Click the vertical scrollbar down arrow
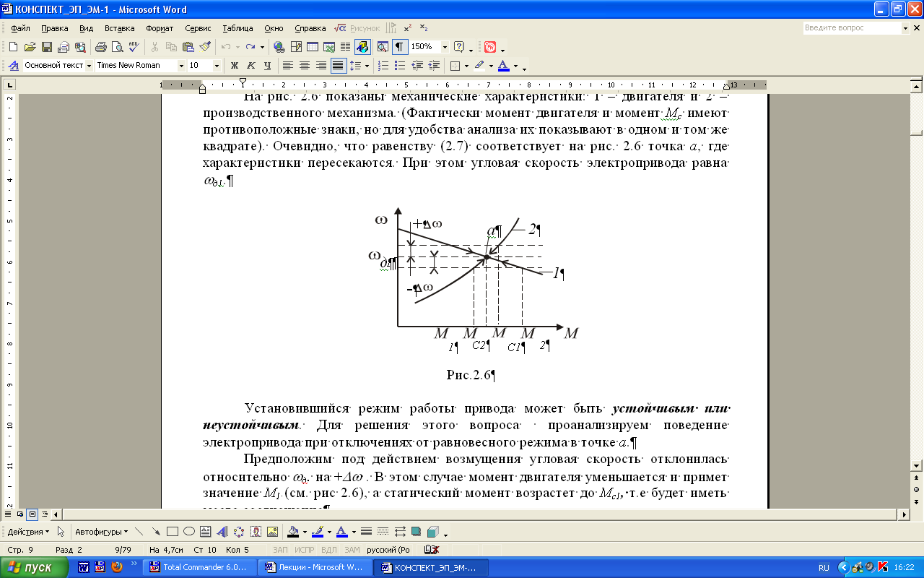Screen dimensions: 924x578 tap(918, 466)
